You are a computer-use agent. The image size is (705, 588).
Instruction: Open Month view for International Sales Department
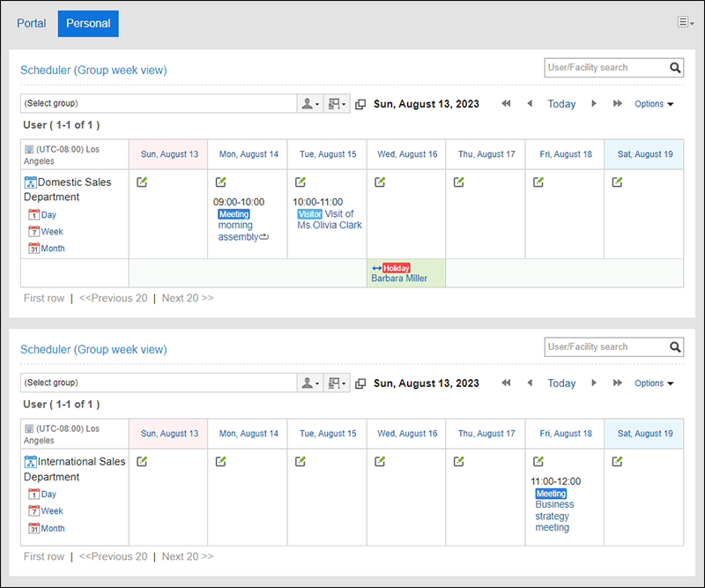47,528
